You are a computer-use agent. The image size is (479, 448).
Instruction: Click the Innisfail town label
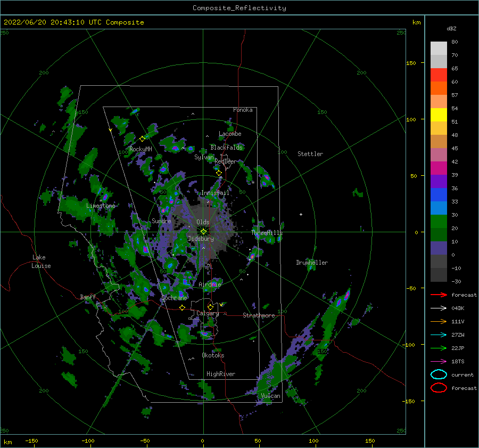(x=215, y=193)
